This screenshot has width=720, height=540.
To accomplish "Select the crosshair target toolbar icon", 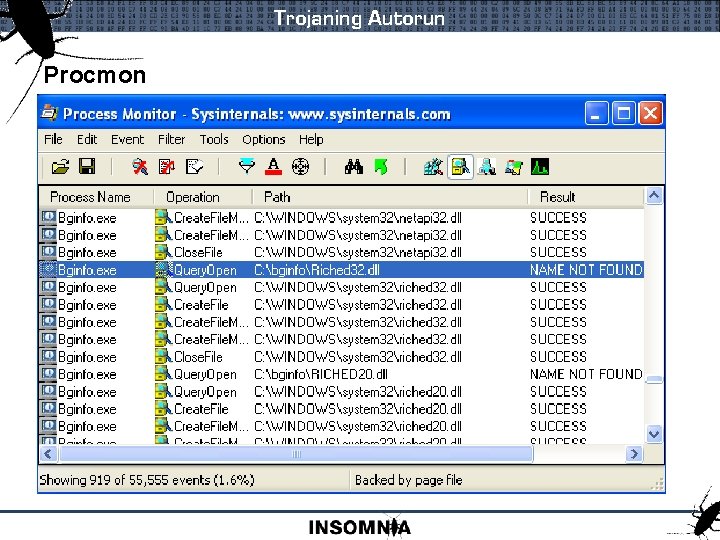I will (300, 167).
